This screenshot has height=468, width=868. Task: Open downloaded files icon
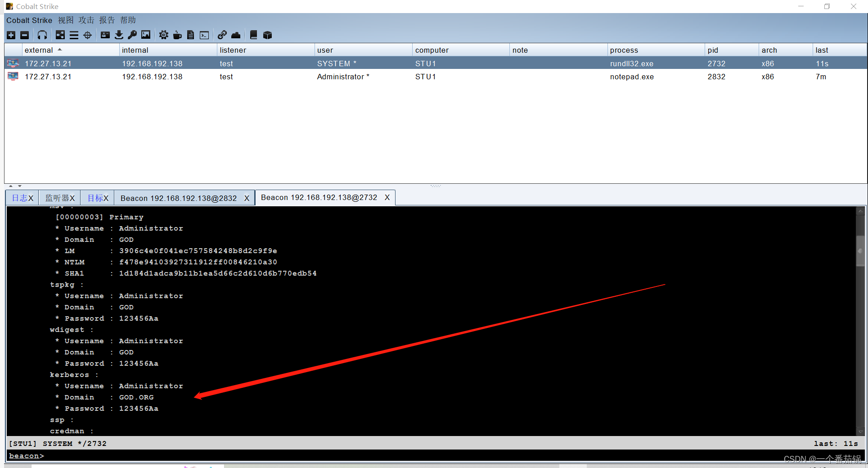pyautogui.click(x=119, y=35)
